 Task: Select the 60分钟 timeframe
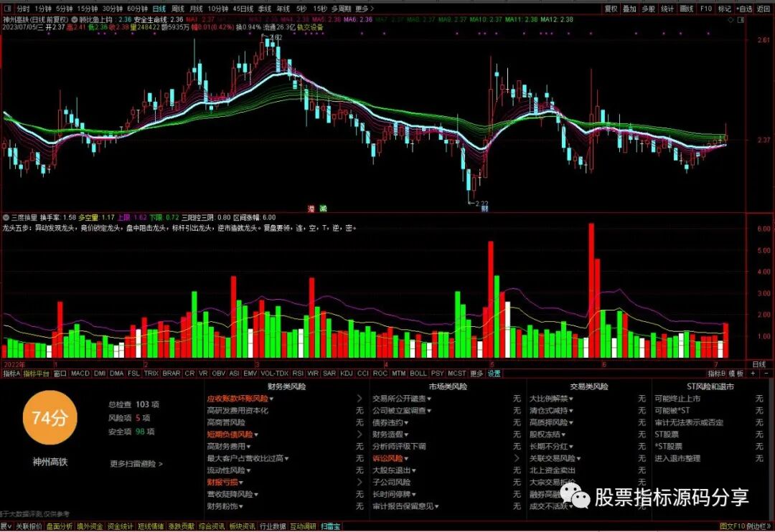point(137,9)
